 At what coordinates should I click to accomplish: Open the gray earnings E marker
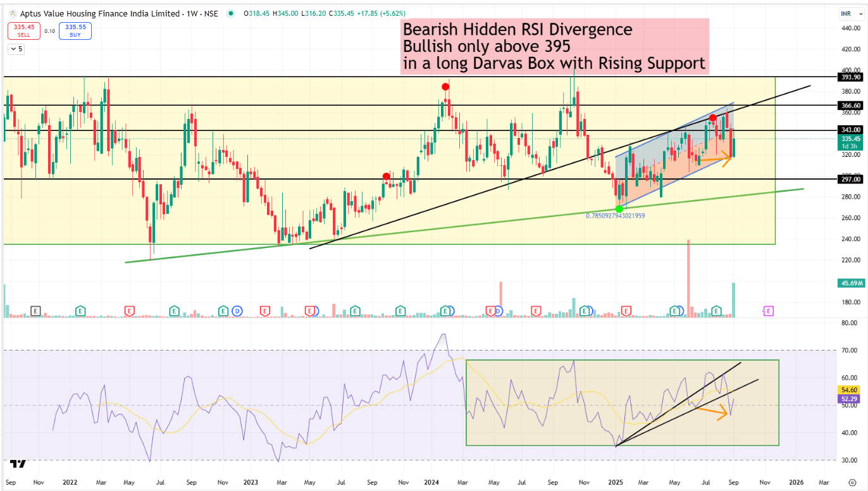(x=35, y=311)
